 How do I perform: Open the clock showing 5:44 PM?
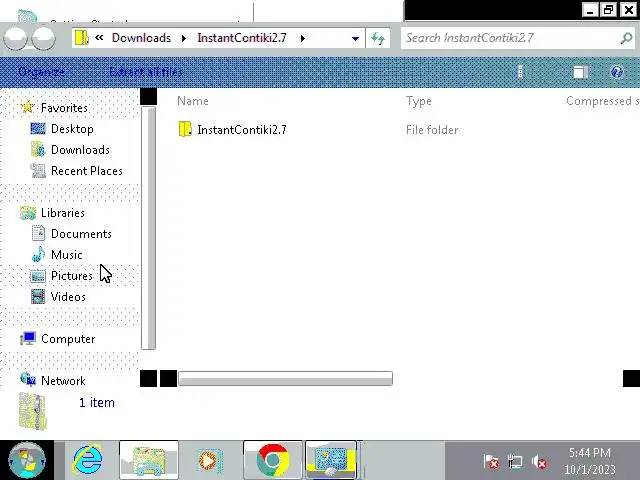(x=589, y=461)
